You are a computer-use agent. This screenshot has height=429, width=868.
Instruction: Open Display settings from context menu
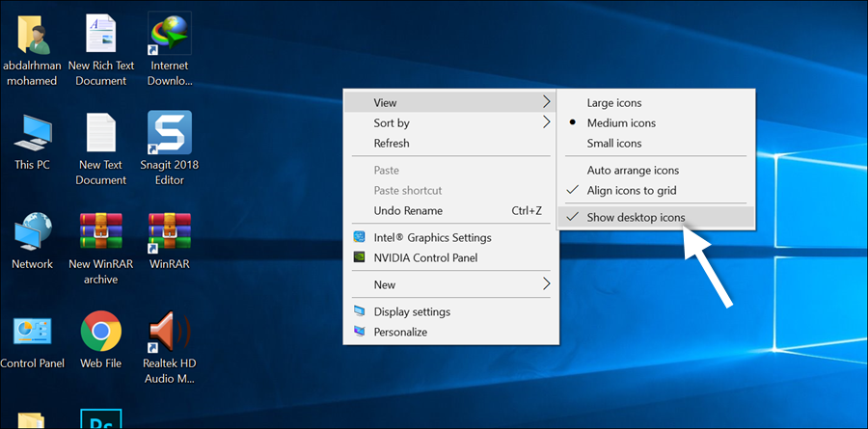pos(412,311)
